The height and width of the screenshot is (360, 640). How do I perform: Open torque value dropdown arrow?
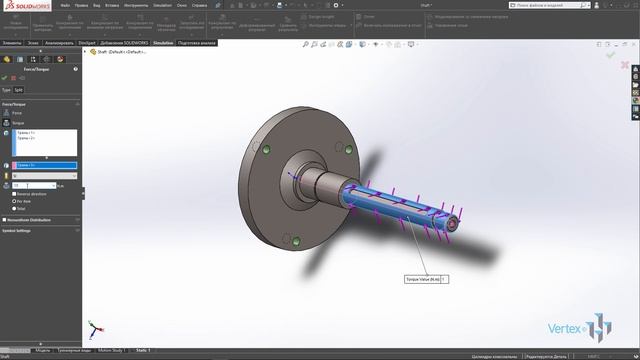pyautogui.click(x=53, y=186)
